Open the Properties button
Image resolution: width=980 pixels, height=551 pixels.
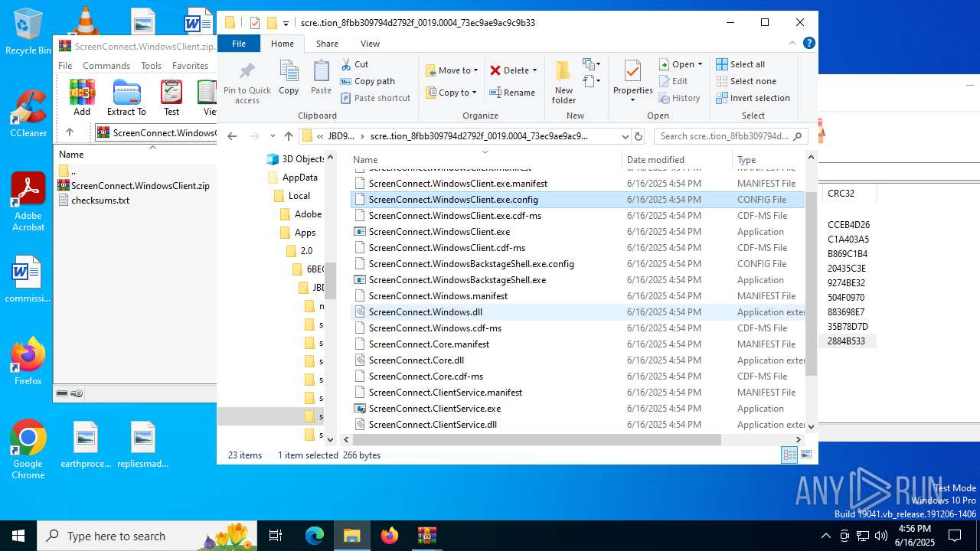tap(632, 83)
